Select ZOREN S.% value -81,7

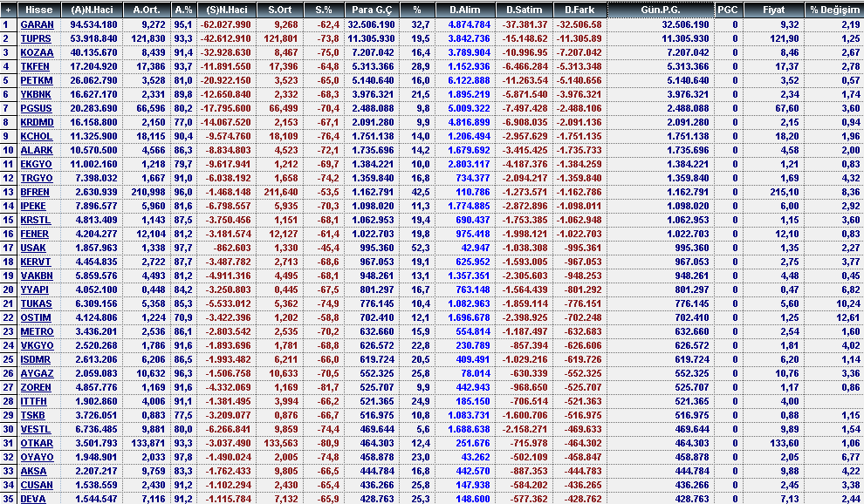[x=327, y=387]
